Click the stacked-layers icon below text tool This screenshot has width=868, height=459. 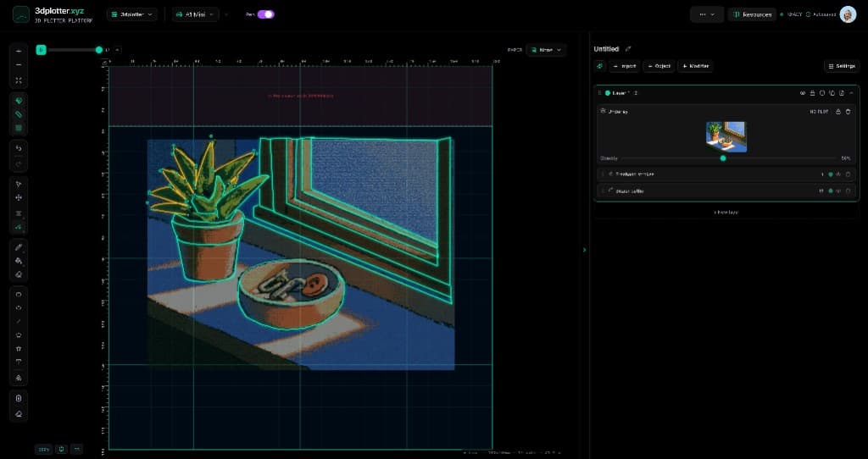(19, 379)
